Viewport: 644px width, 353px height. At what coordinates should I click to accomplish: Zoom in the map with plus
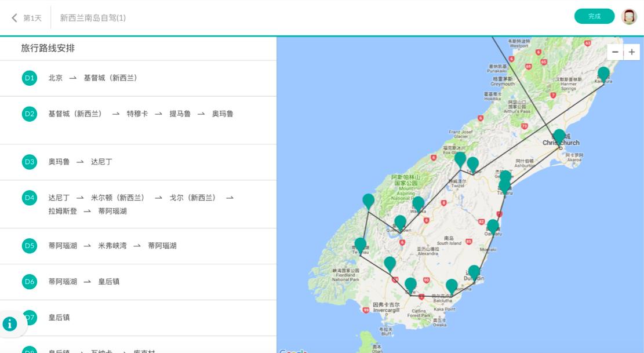click(632, 52)
